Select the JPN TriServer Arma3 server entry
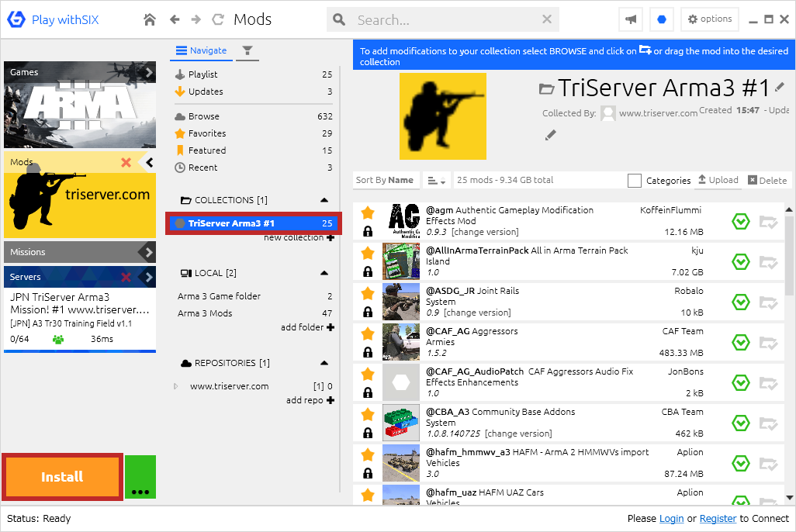 (80, 318)
